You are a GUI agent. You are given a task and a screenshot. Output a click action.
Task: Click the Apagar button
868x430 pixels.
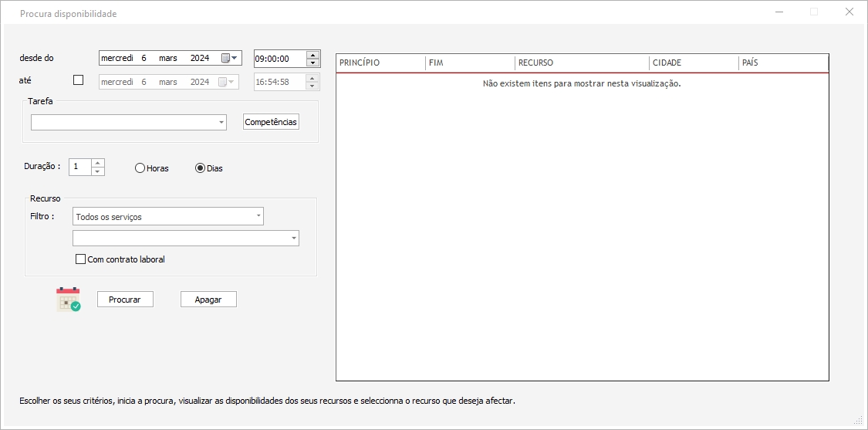[x=208, y=300]
